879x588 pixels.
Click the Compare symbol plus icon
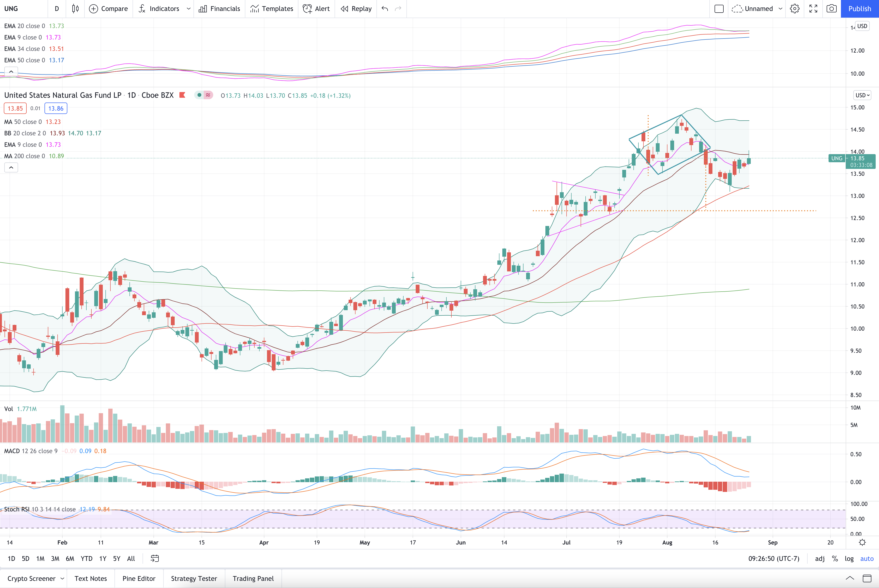pos(94,9)
